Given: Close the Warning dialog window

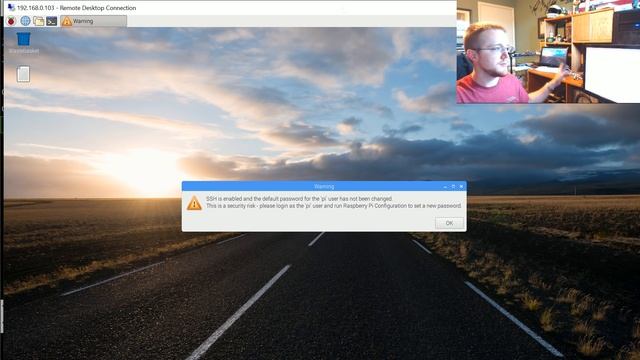Looking at the screenshot, I should (x=461, y=187).
